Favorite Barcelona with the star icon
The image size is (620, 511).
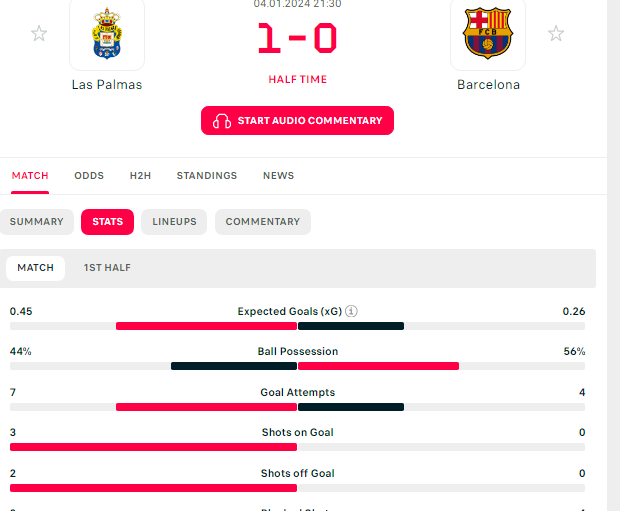[x=556, y=33]
